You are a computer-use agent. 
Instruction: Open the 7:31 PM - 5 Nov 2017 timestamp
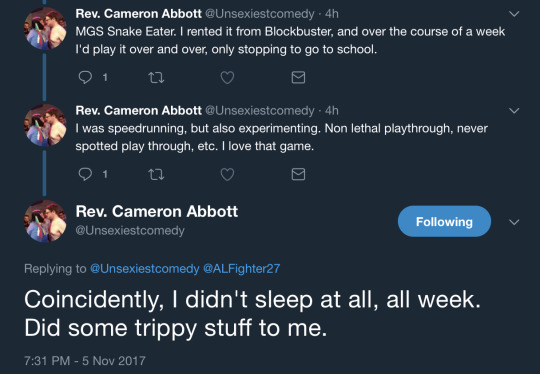pyautogui.click(x=85, y=361)
